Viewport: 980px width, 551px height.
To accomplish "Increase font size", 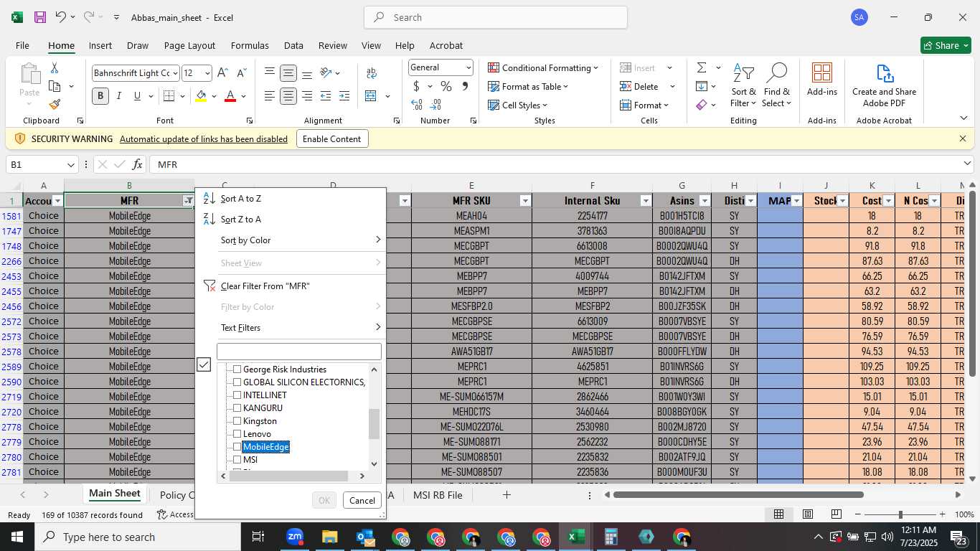I will pos(222,72).
